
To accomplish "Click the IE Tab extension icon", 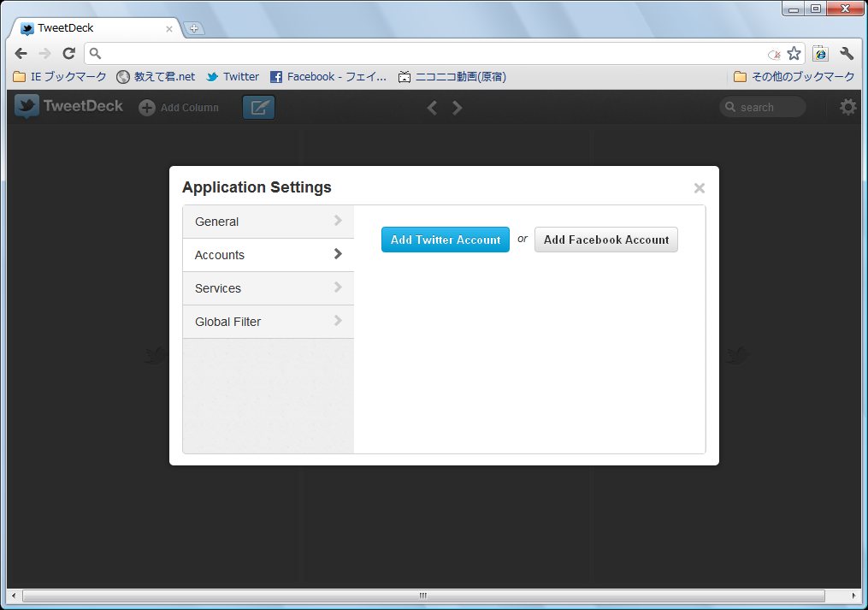I will point(820,53).
